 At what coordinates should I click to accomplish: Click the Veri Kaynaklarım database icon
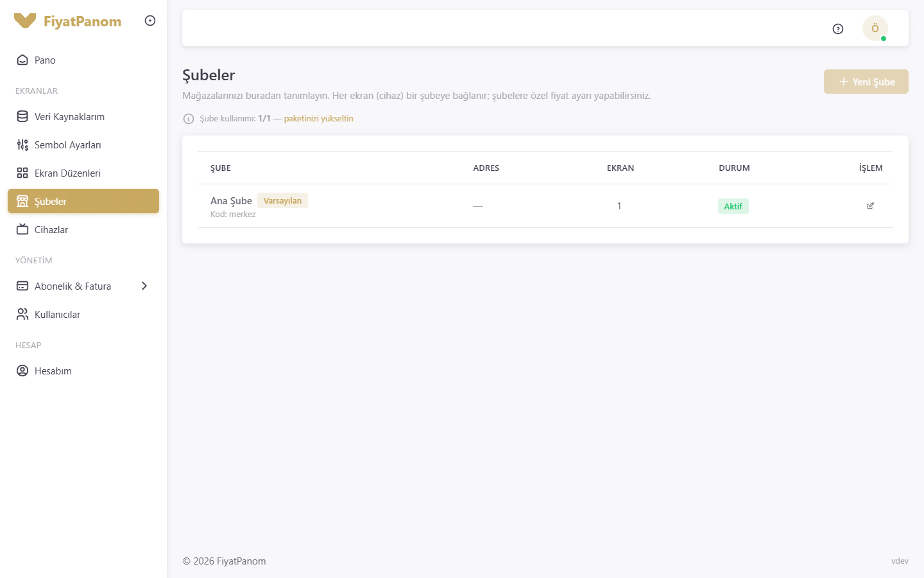[x=22, y=116]
